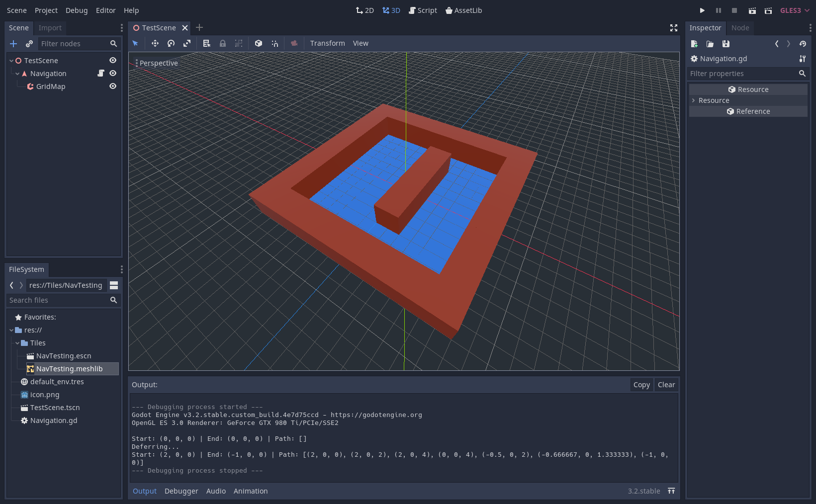Focus the Filter properties field
816x504 pixels.
748,74
